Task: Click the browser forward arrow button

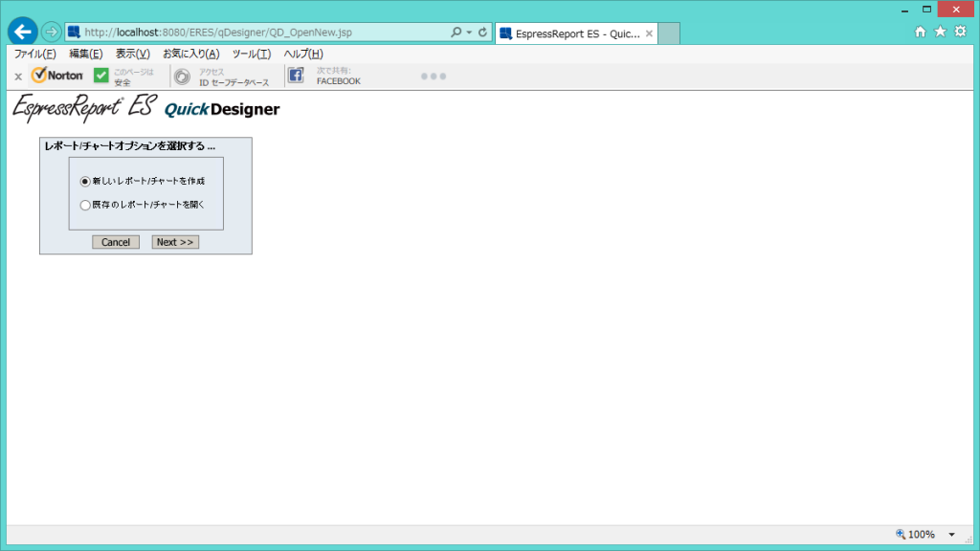Action: pyautogui.click(x=52, y=32)
